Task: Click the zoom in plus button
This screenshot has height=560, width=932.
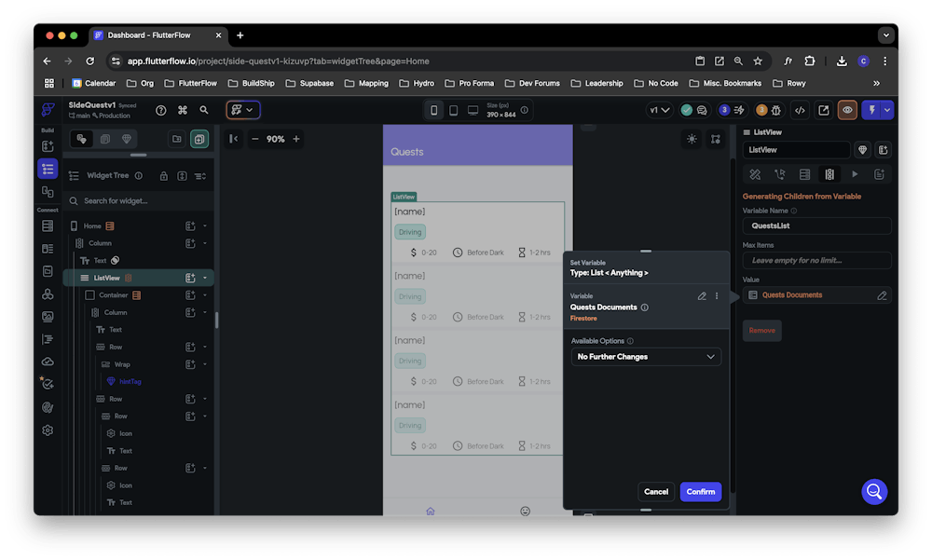Action: tap(296, 139)
